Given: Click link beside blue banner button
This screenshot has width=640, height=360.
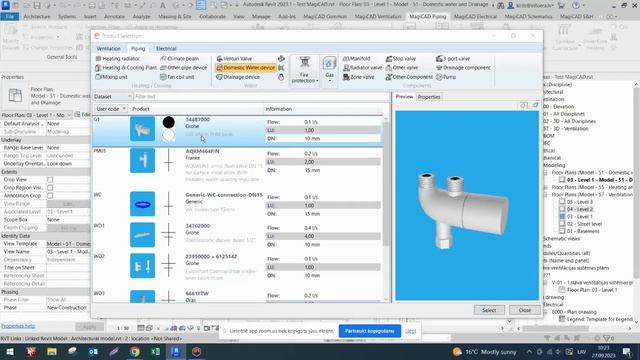Looking at the screenshot, I should tap(411, 331).
